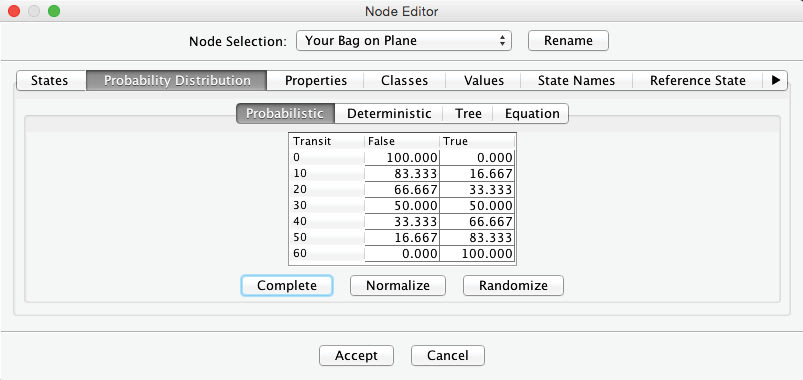Screen dimensions: 803x380
Task: Select False cell for Transit 30
Action: (402, 205)
